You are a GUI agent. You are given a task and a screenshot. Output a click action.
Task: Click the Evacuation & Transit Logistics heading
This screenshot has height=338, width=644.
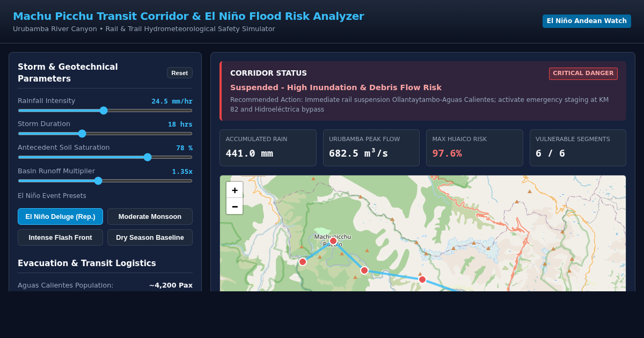[x=87, y=263]
